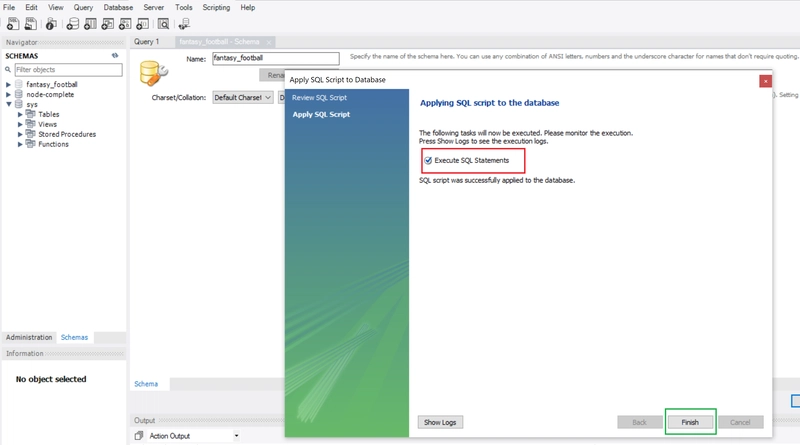Viewport: 800px width, 445px height.
Task: Open the Action Output dropdown arrow
Action: (x=236, y=436)
